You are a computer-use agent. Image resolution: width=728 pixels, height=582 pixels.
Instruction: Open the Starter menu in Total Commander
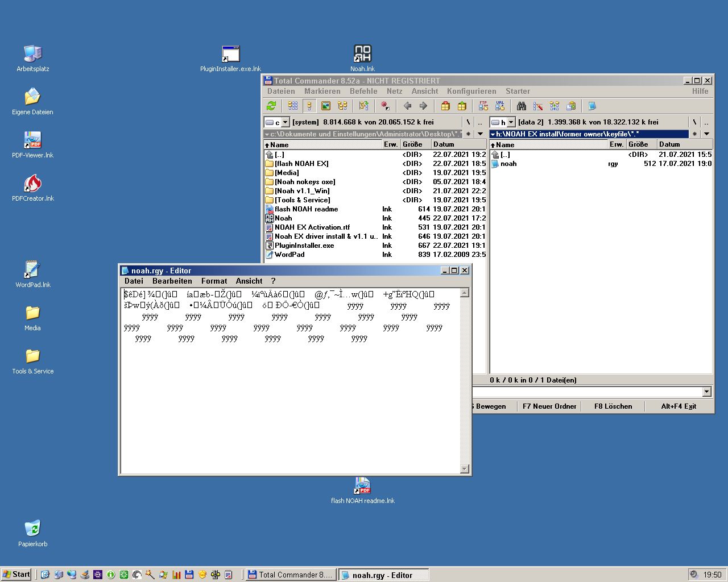(x=518, y=91)
